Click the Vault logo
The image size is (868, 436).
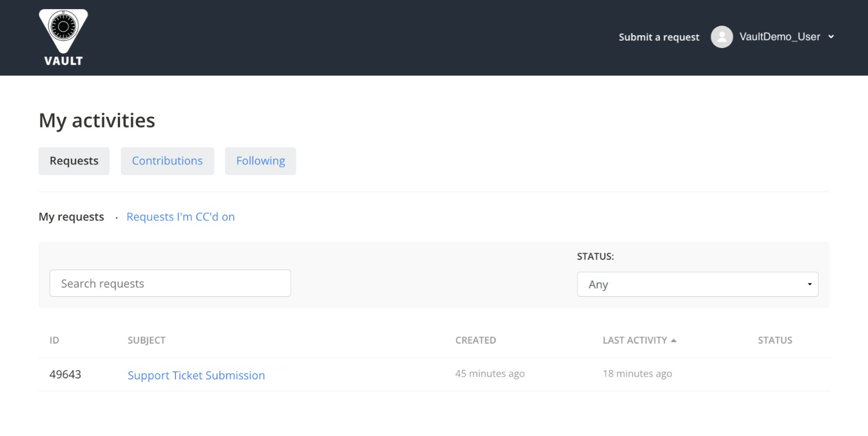click(x=63, y=38)
